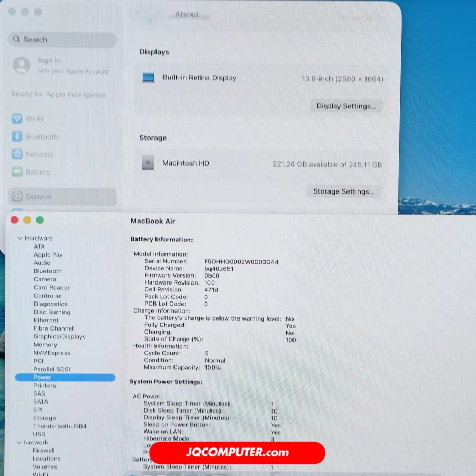This screenshot has width=476, height=476.
Task: Open Display Settings button
Action: tap(346, 106)
